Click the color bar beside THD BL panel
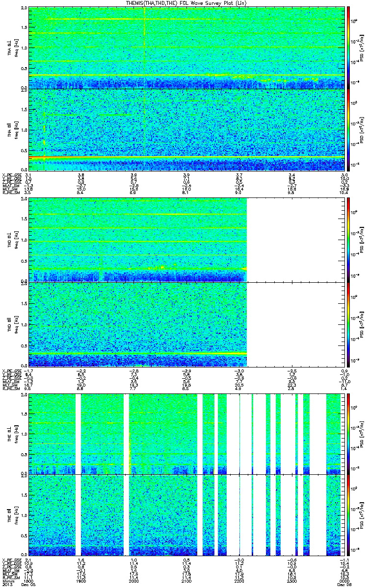 coord(349,240)
